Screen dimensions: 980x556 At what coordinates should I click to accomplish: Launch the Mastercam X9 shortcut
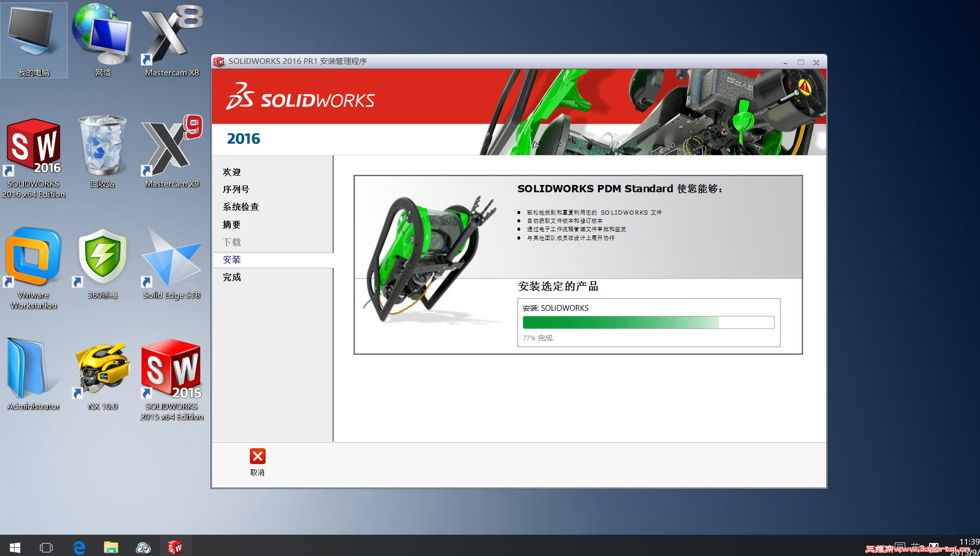coord(172,152)
